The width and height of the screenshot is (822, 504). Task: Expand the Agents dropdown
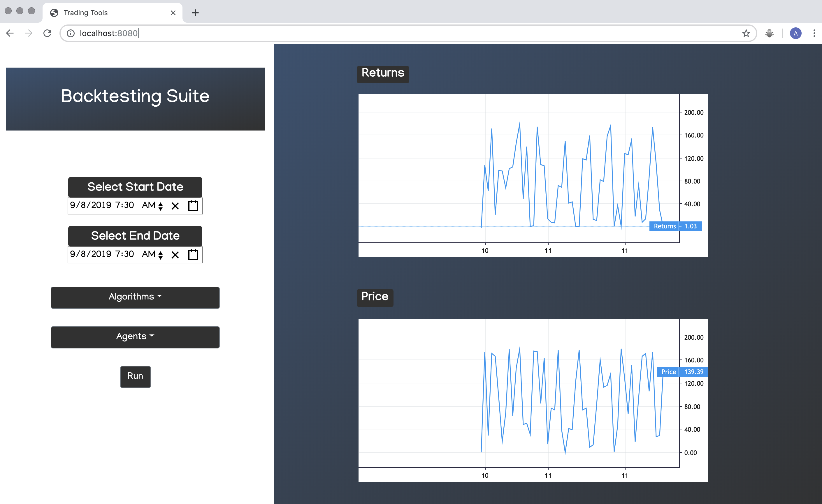click(x=135, y=337)
